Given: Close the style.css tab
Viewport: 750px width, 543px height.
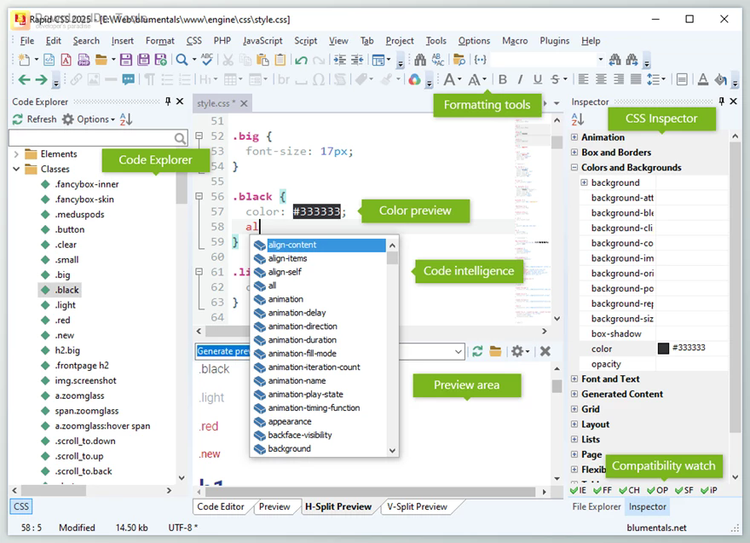Looking at the screenshot, I should click(244, 103).
